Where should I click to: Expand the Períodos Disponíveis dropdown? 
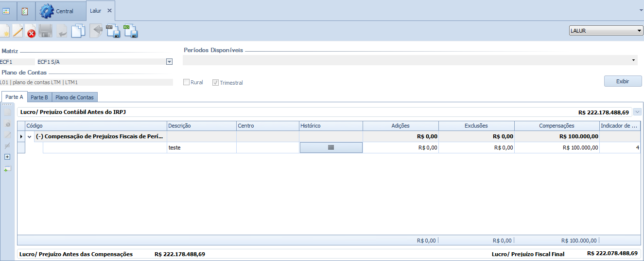[x=633, y=60]
